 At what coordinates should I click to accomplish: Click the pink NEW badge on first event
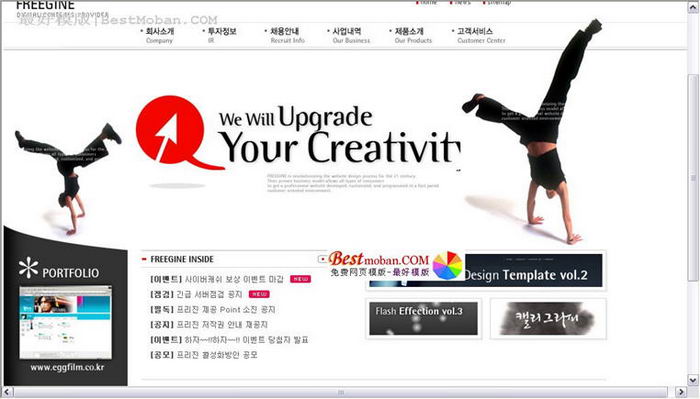point(300,279)
